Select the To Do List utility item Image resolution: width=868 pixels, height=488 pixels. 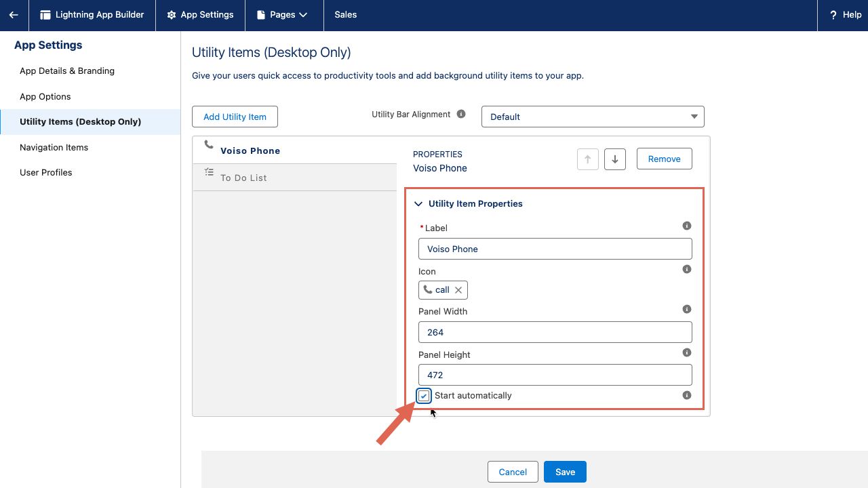point(295,178)
